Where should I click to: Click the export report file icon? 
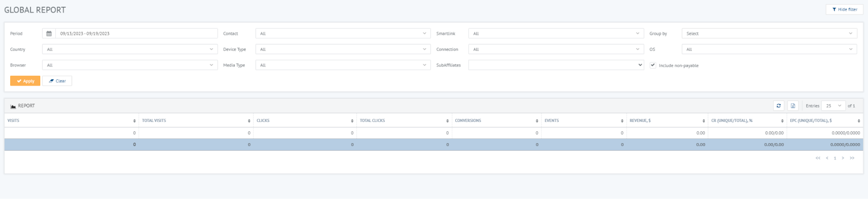coord(793,106)
